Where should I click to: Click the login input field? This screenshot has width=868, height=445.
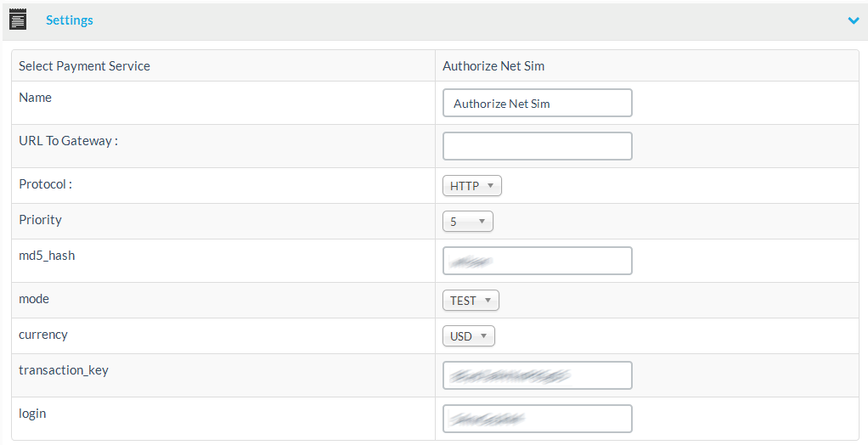(x=537, y=419)
